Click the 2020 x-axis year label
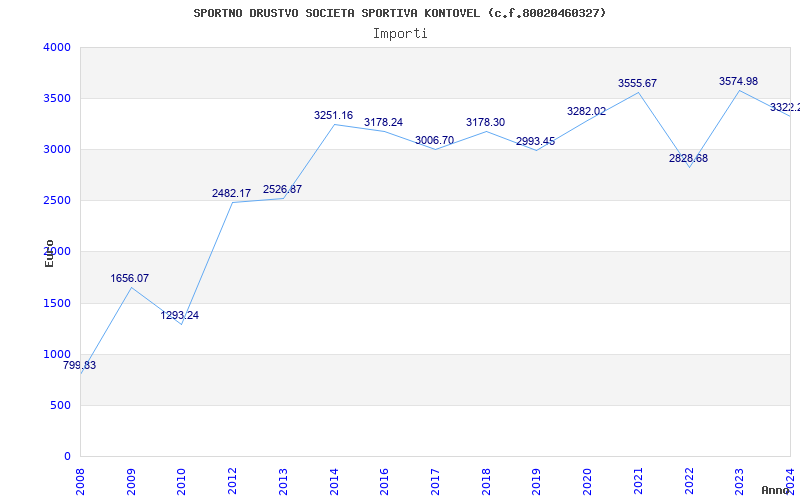Viewport: 800px width, 500px height. click(x=587, y=482)
